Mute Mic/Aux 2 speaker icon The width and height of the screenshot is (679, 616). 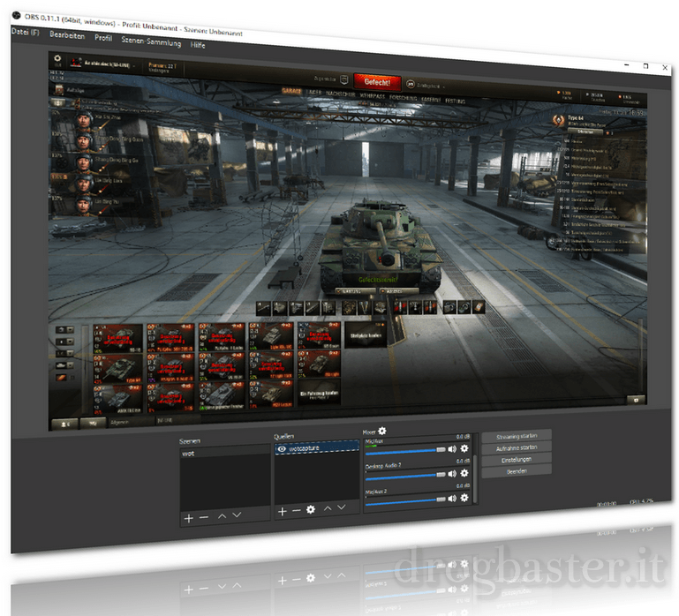point(452,499)
